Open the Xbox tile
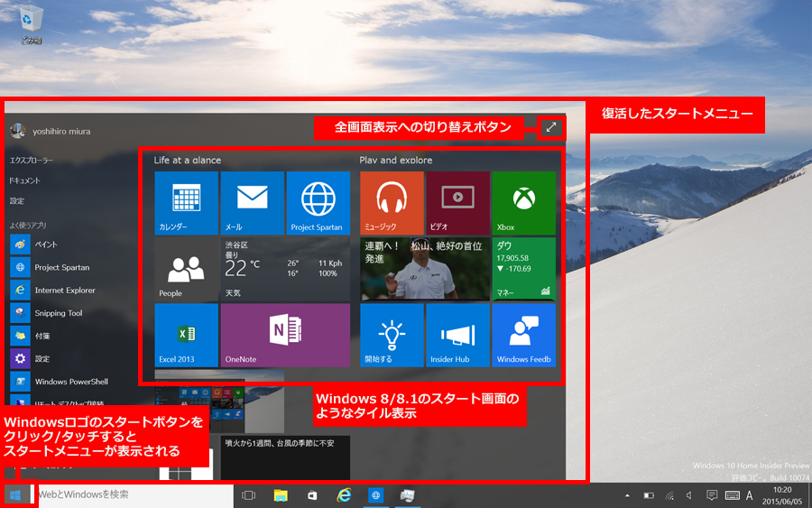The width and height of the screenshot is (812, 508). click(523, 203)
